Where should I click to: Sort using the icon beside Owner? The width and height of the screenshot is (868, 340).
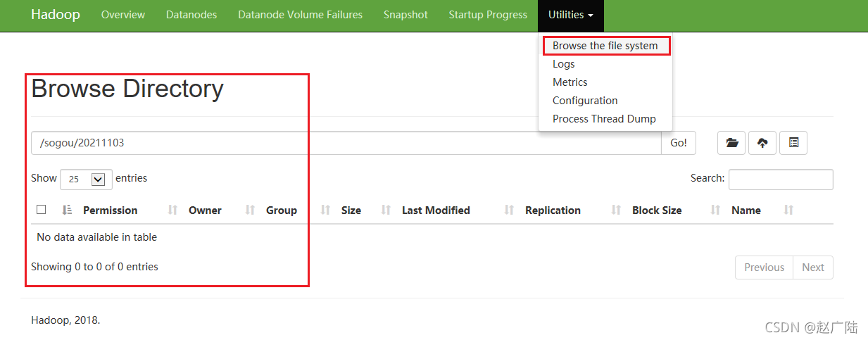pos(249,210)
